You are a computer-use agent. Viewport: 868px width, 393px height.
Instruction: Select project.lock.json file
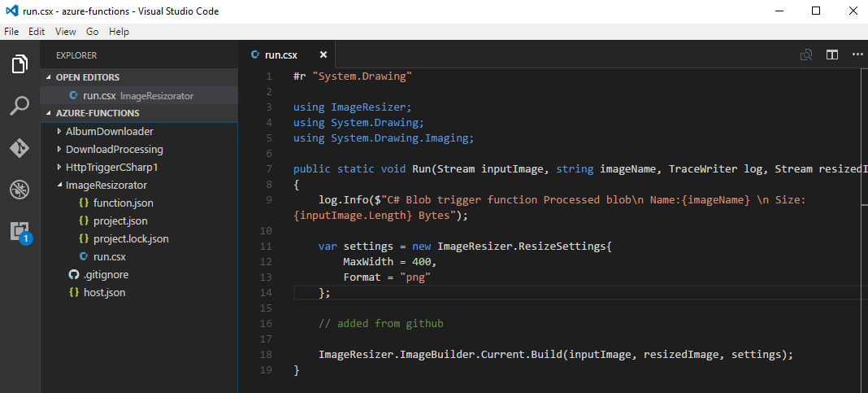tap(131, 238)
